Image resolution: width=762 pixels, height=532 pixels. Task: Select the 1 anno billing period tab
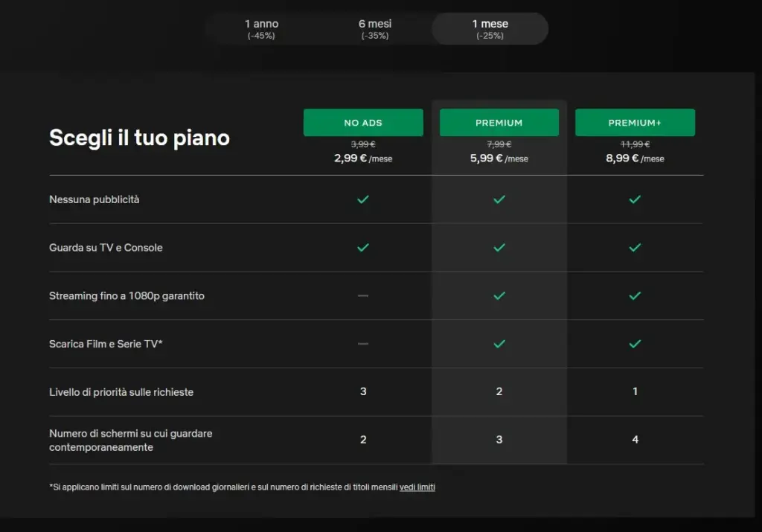coord(261,29)
